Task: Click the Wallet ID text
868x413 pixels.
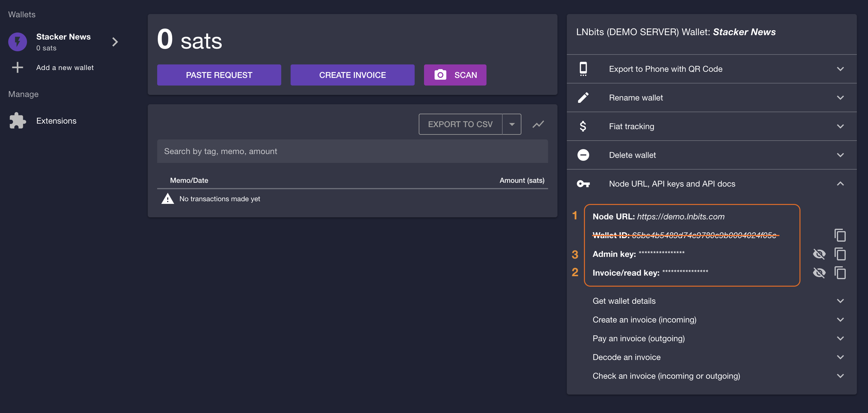Action: click(x=684, y=235)
